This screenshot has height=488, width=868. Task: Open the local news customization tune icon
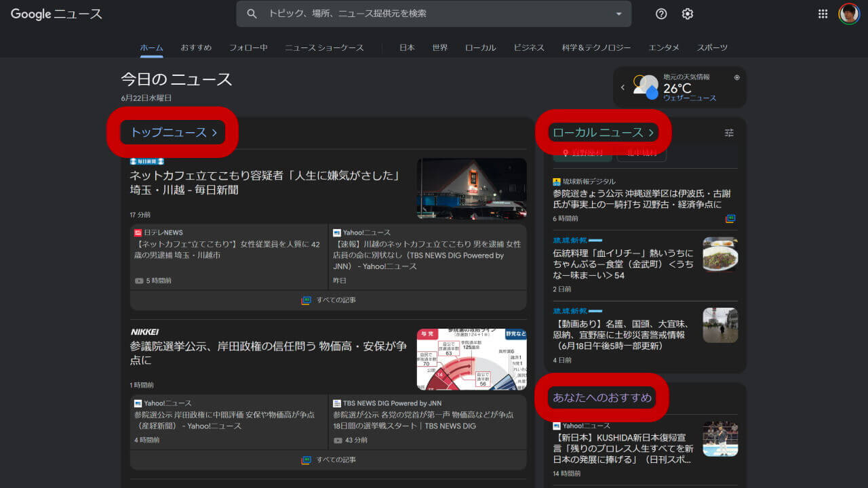729,133
